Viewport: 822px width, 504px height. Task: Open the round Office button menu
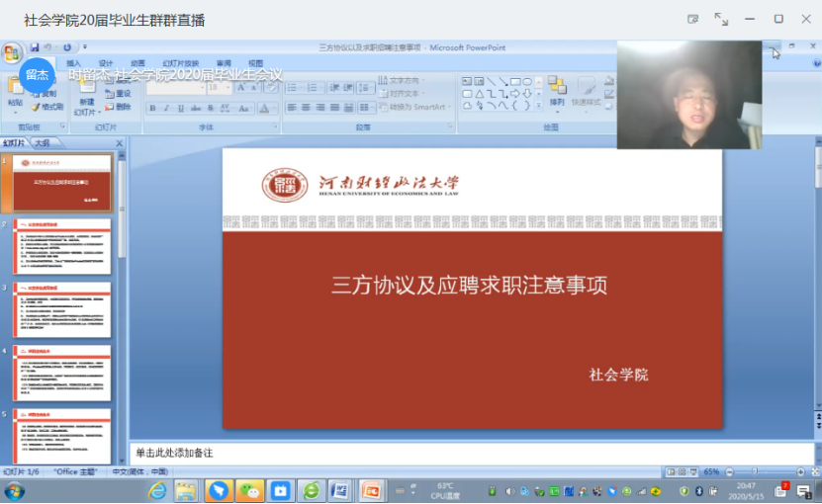click(x=12, y=53)
